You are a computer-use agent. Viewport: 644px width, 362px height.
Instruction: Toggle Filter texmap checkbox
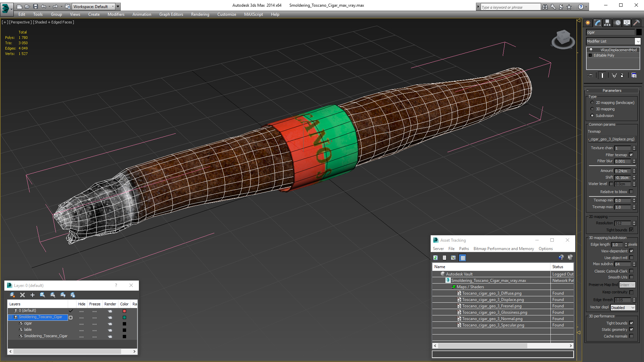[x=631, y=155]
